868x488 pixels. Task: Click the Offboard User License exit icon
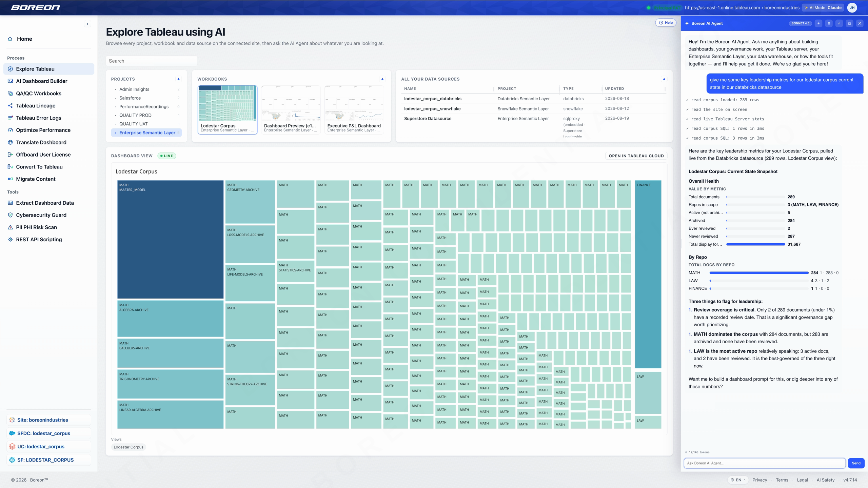[x=10, y=155]
